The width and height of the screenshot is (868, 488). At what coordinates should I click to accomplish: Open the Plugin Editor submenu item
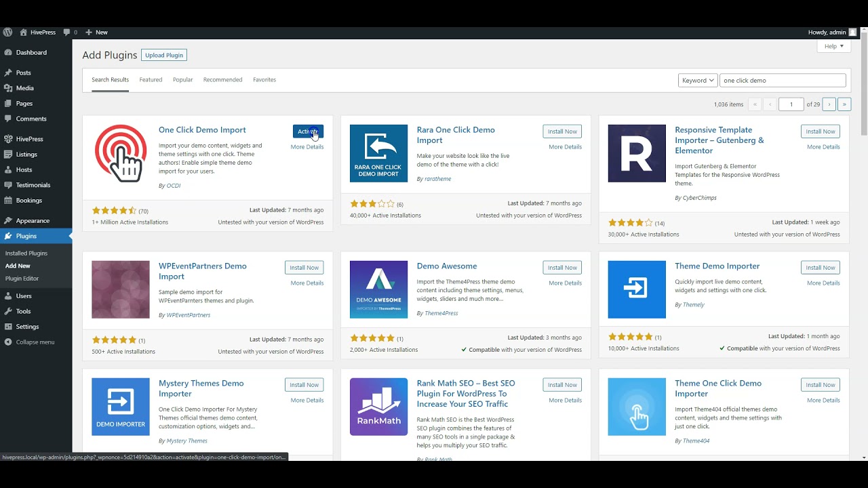click(22, 279)
